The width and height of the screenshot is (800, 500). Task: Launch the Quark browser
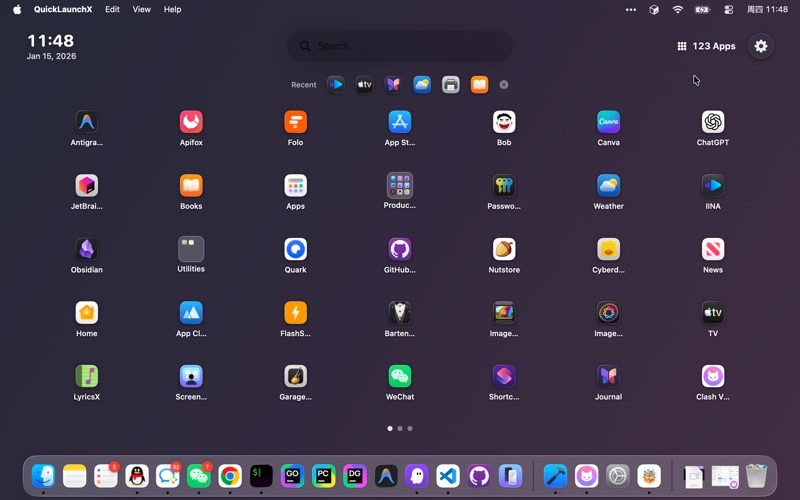(x=295, y=249)
